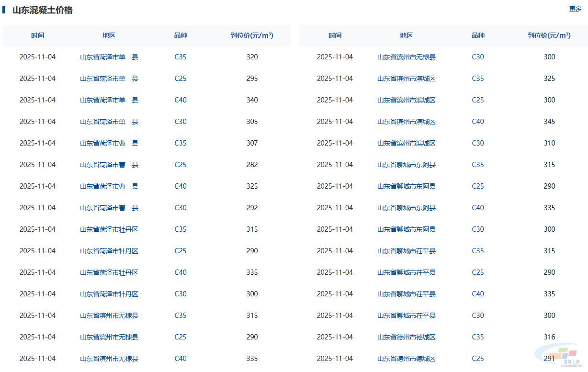Open 菏泽市曹县 region link priced 307
This screenshot has width=588, height=372.
tap(109, 143)
